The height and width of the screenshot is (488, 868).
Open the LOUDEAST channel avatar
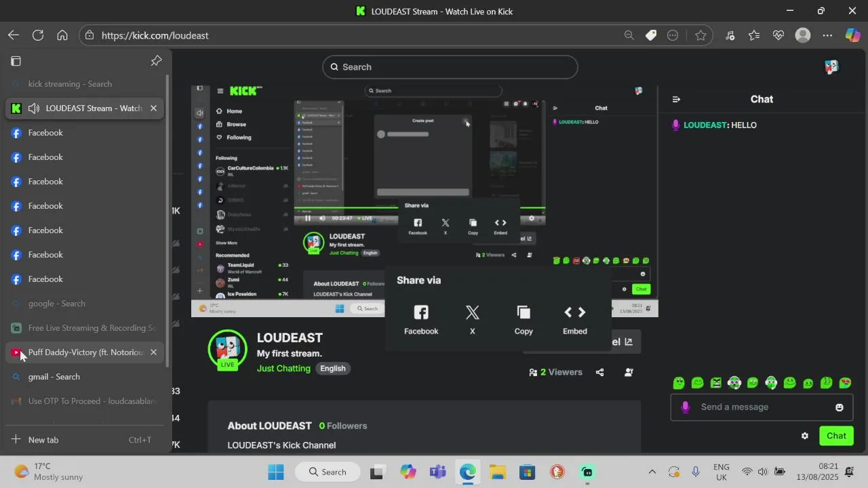[x=227, y=350]
